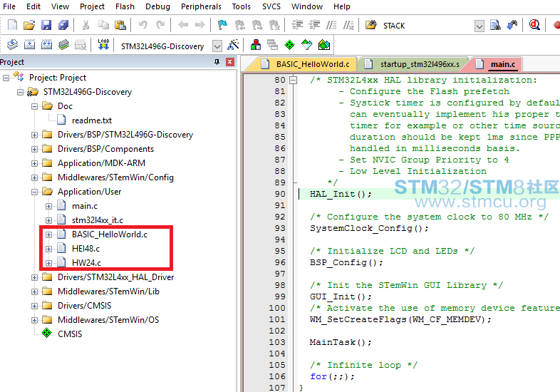The image size is (560, 392).
Task: Select HEI48.c file in tree
Action: (85, 249)
